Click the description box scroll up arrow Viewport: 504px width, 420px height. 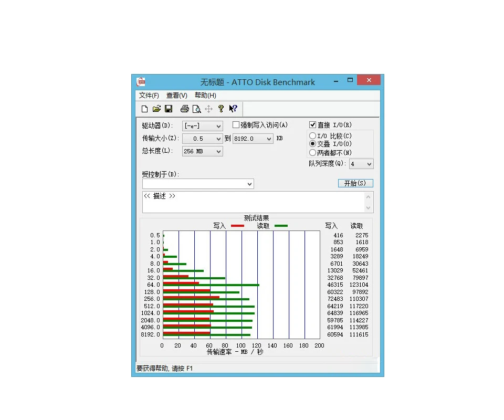pos(369,197)
